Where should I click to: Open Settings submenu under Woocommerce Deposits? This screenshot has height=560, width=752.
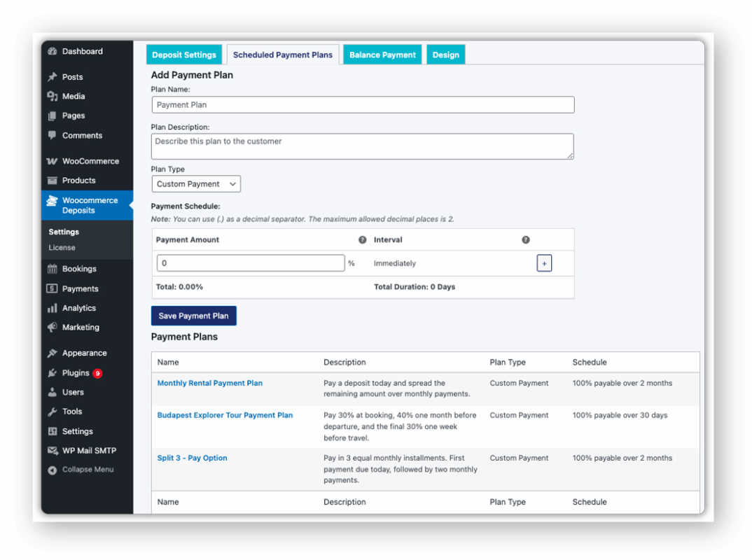[64, 232]
